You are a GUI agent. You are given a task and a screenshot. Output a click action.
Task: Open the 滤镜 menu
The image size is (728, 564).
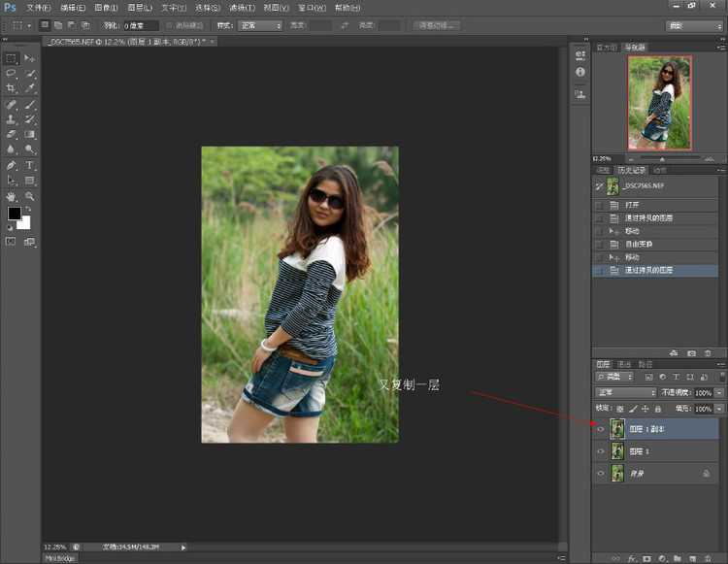click(x=239, y=7)
